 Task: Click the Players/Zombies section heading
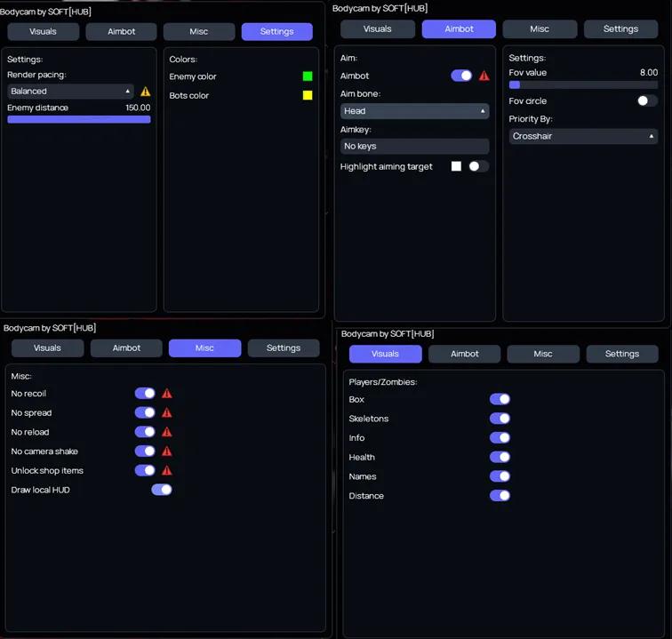(x=383, y=382)
